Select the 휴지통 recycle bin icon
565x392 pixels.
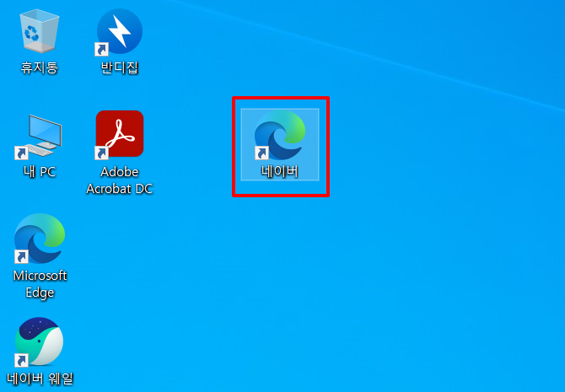coord(40,31)
